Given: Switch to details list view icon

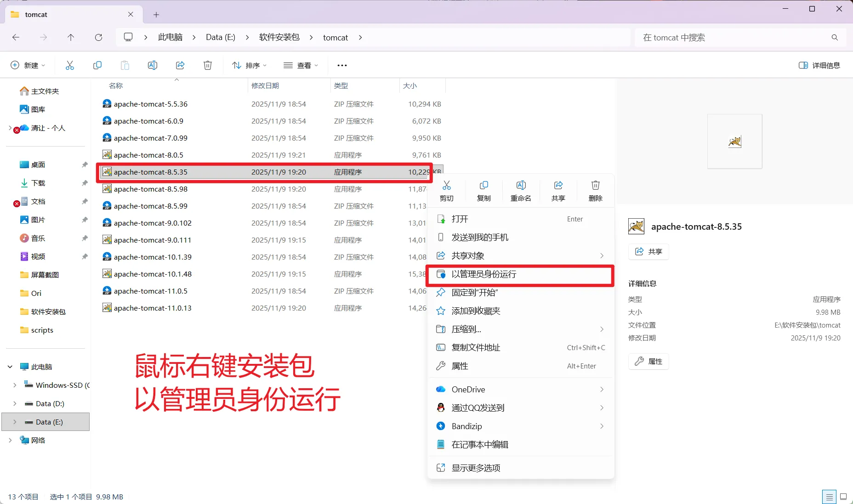Looking at the screenshot, I should [x=829, y=497].
